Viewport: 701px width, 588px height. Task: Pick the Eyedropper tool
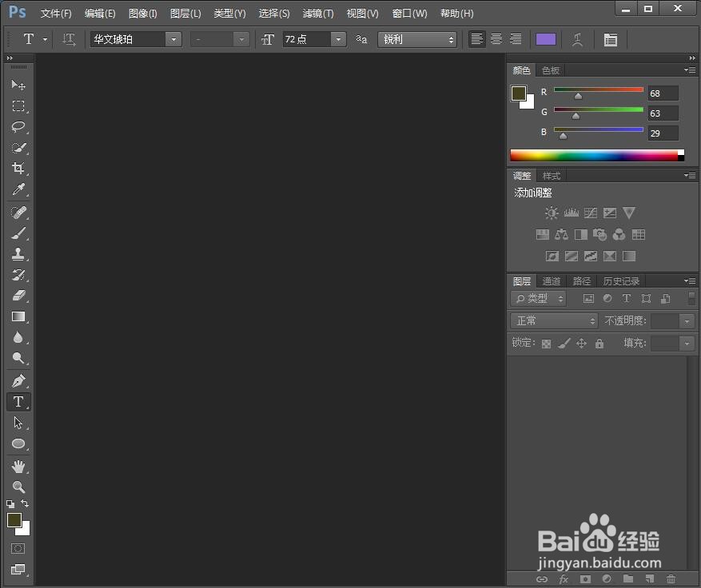pyautogui.click(x=18, y=189)
